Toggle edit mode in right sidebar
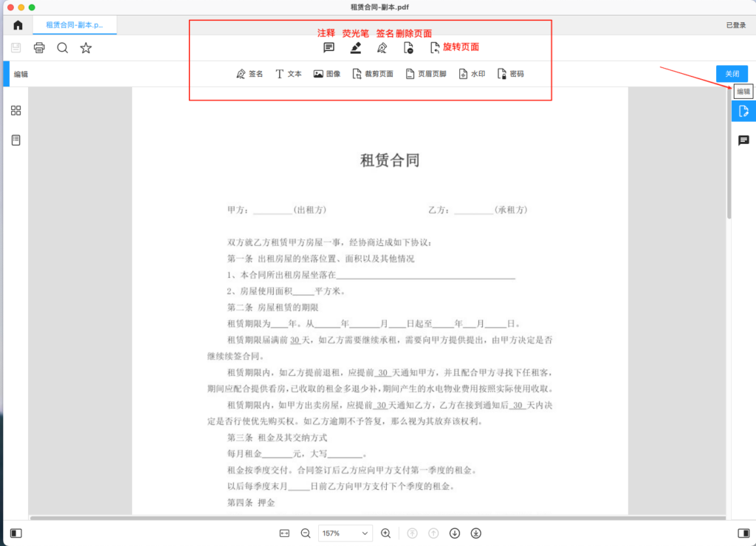The width and height of the screenshot is (756, 546). pyautogui.click(x=743, y=112)
